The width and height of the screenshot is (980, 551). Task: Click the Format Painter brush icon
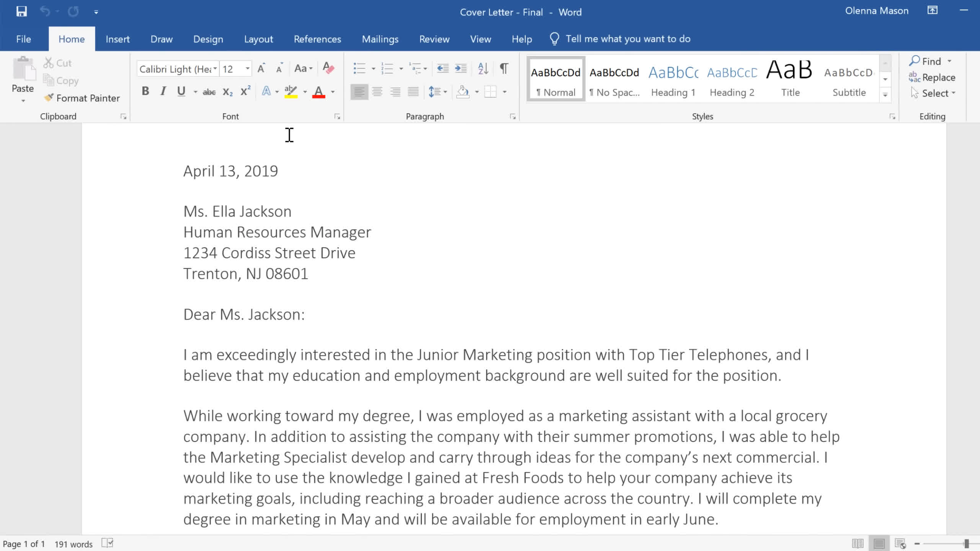(49, 98)
